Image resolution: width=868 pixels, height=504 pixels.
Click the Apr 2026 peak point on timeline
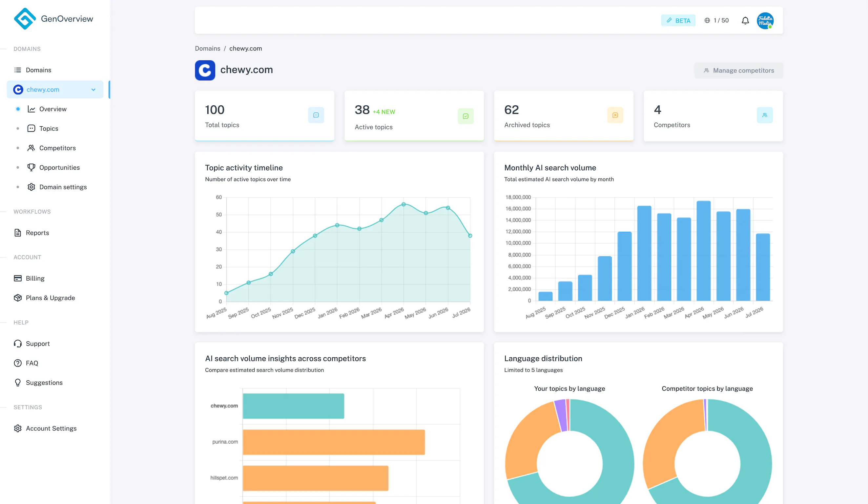(403, 204)
